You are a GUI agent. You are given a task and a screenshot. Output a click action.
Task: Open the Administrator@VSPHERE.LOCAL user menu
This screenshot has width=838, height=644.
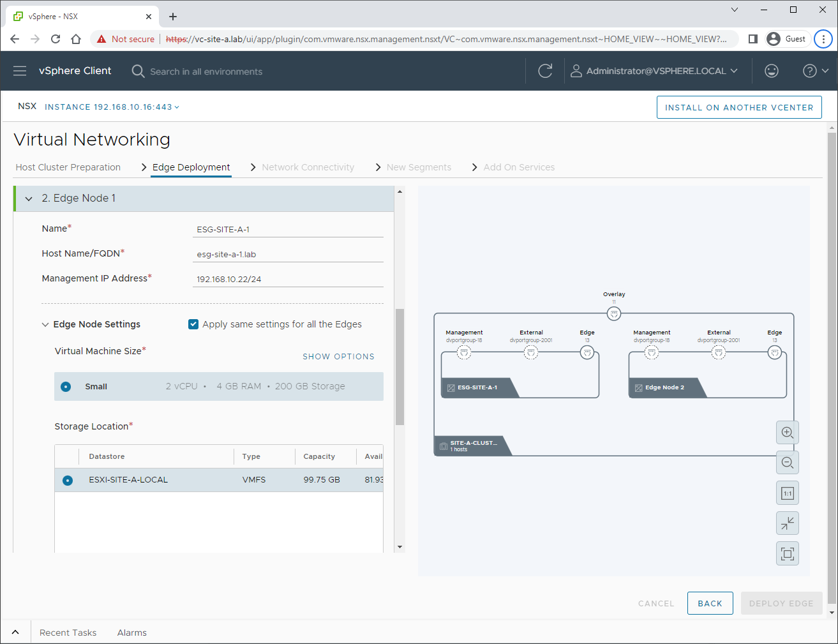[654, 71]
